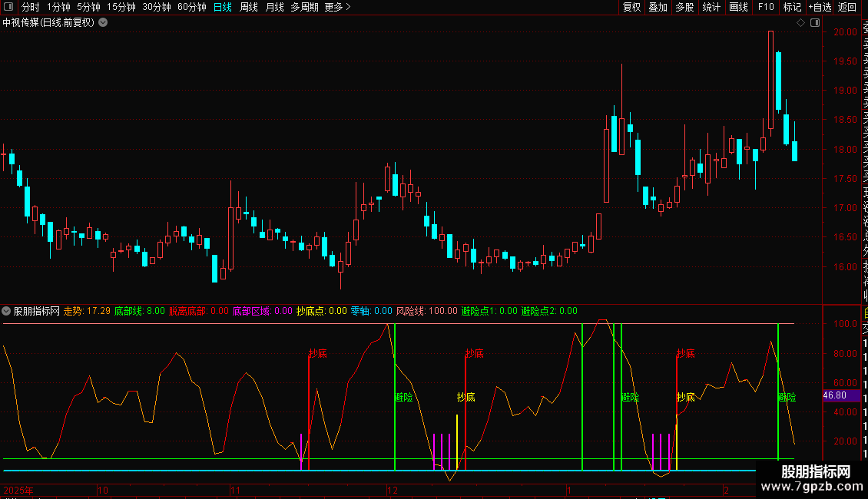Expand the 更多 periods menu

pyautogui.click(x=337, y=7)
